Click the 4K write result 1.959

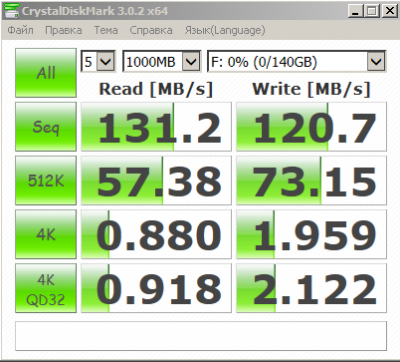point(311,234)
